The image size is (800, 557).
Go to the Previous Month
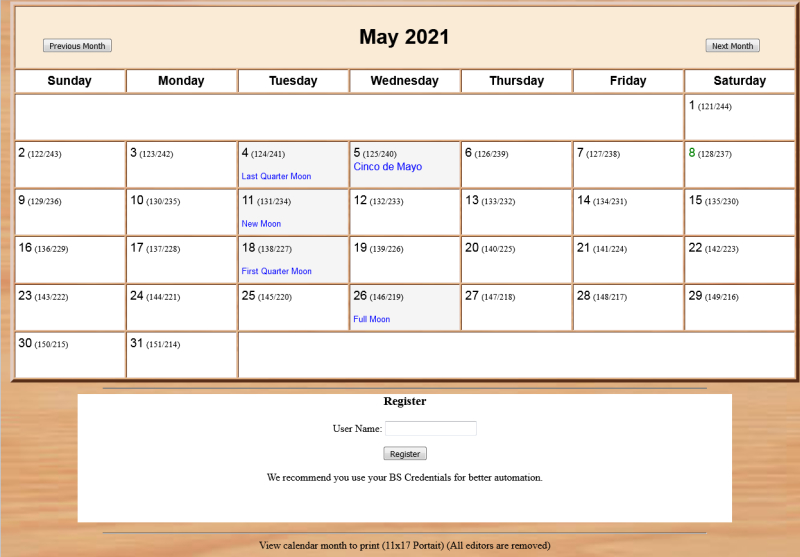coord(77,46)
